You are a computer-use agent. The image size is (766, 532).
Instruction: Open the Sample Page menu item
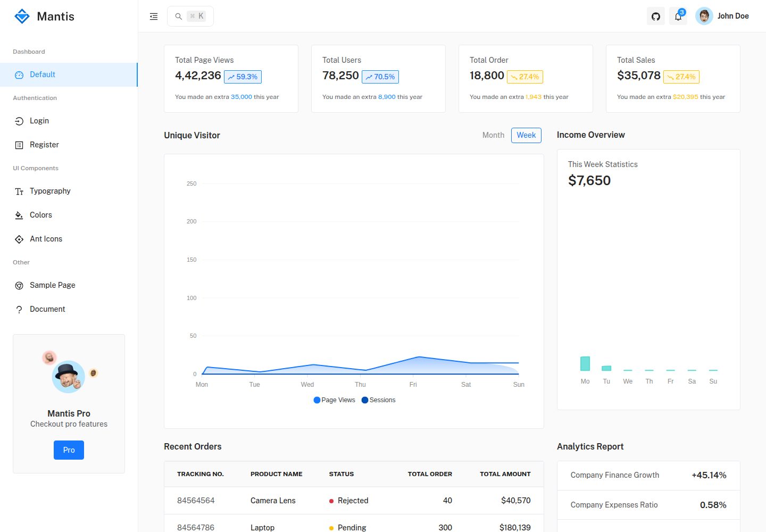[x=69, y=285]
